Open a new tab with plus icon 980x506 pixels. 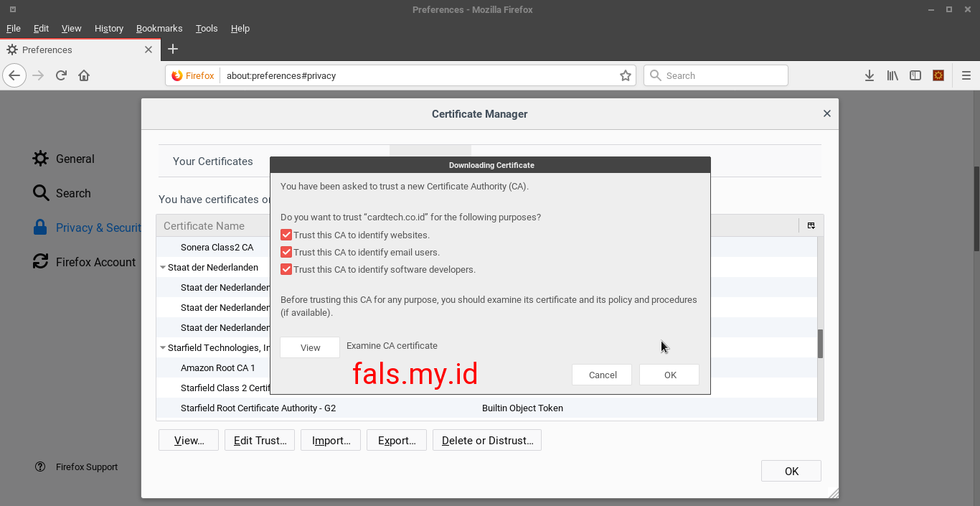pyautogui.click(x=172, y=49)
